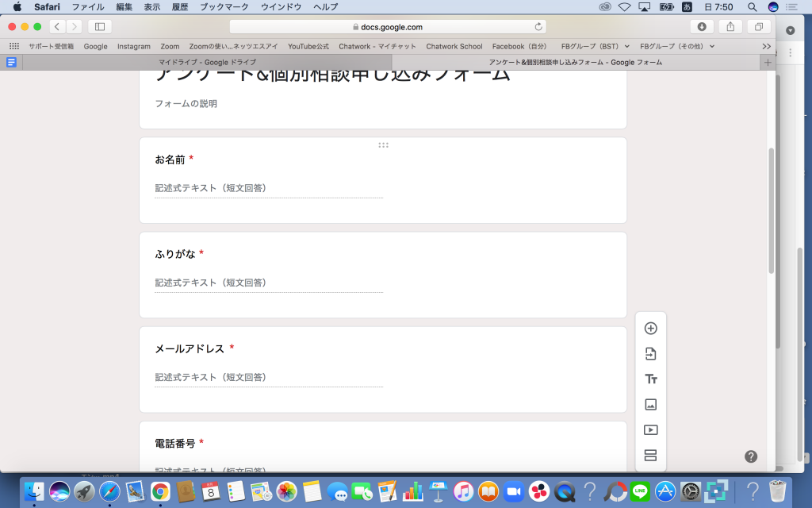Screen dimensions: 812x508
Task: Open the 履歴 menu
Action: 180,6
